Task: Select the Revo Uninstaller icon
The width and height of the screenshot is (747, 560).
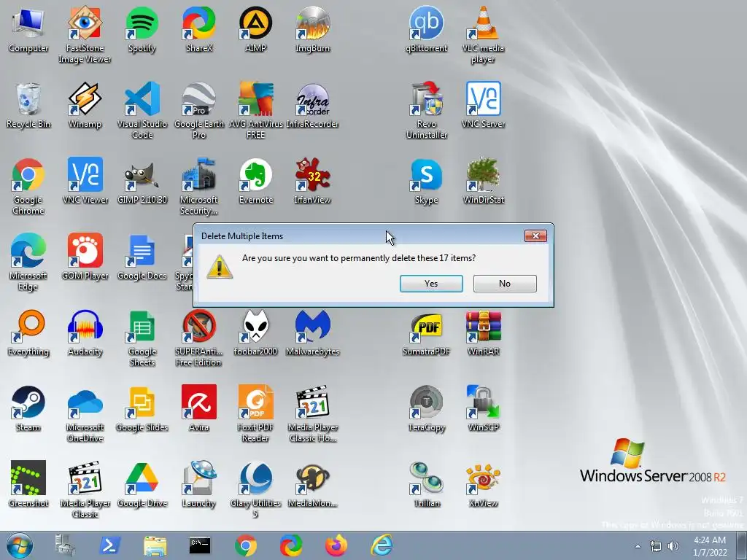Action: (x=426, y=111)
